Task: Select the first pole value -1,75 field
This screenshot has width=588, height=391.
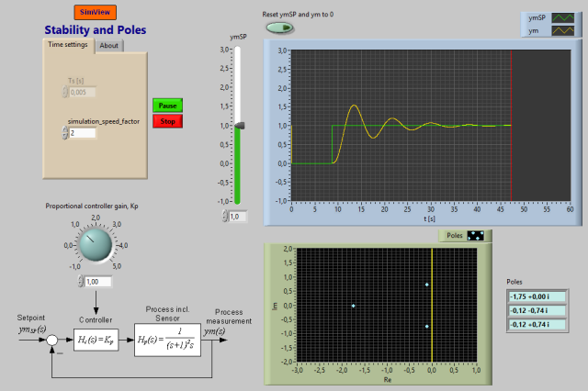Action: coord(538,296)
